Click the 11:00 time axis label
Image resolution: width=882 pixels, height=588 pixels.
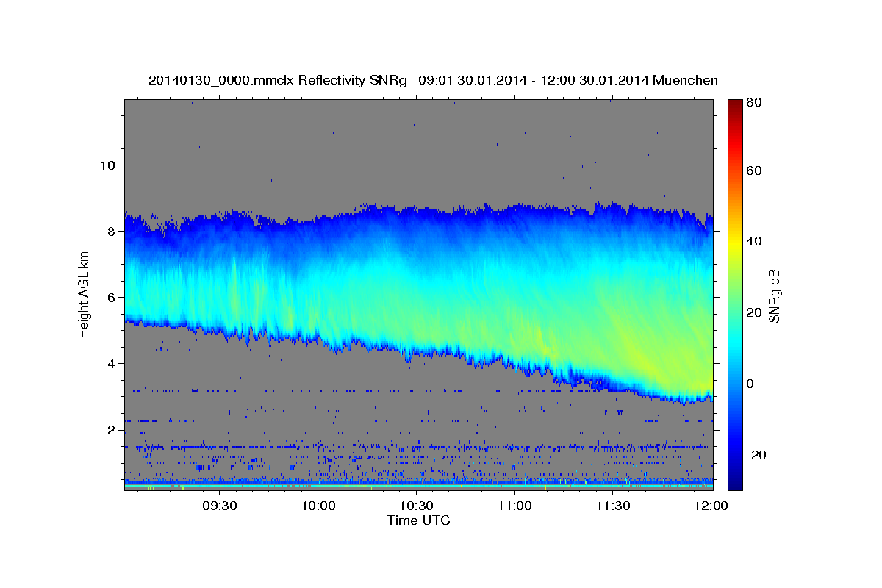[x=514, y=506]
